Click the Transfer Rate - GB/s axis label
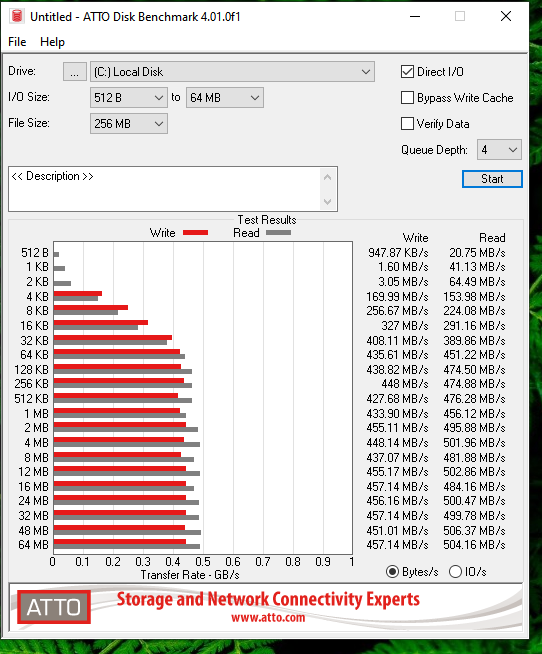Viewport: 542px width, 654px height. 190,575
